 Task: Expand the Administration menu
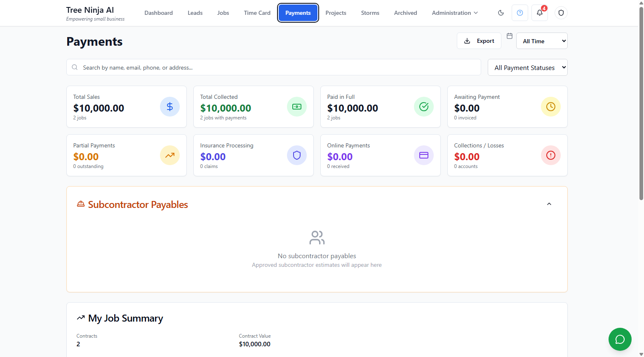click(455, 13)
